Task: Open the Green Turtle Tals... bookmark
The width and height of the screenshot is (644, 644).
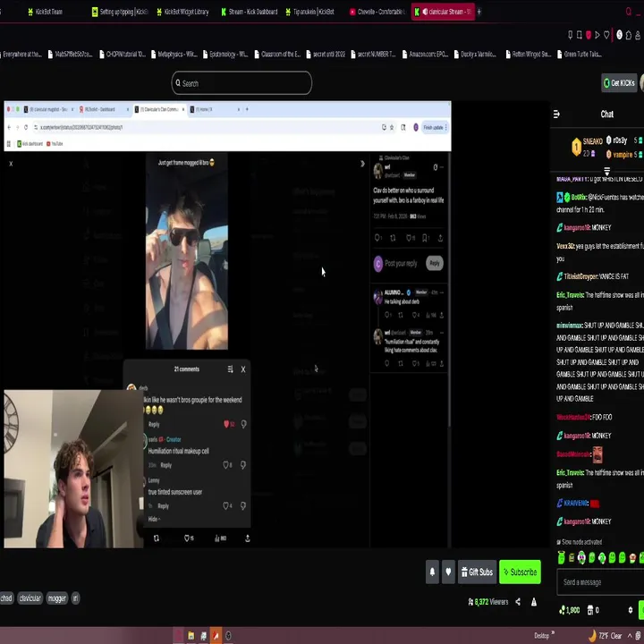Action: (x=580, y=55)
